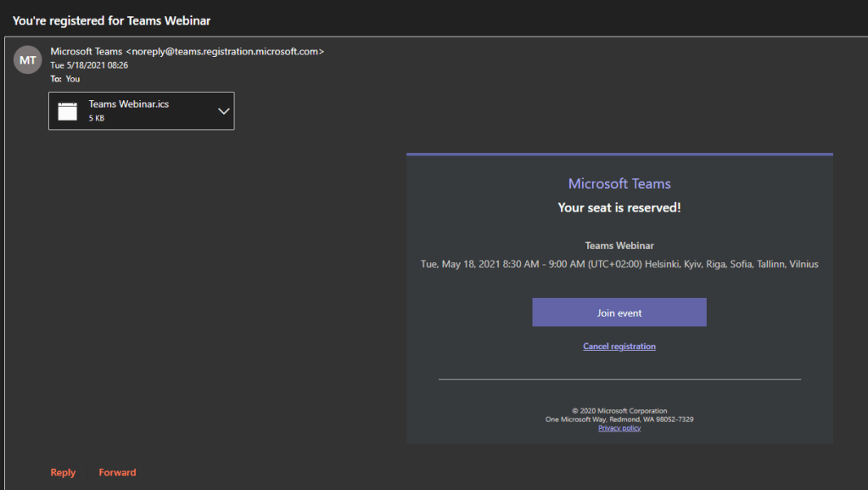Expand the Teams Webinar.ics attachment dropdown arrow
Image resolution: width=868 pixels, height=490 pixels.
click(x=224, y=111)
